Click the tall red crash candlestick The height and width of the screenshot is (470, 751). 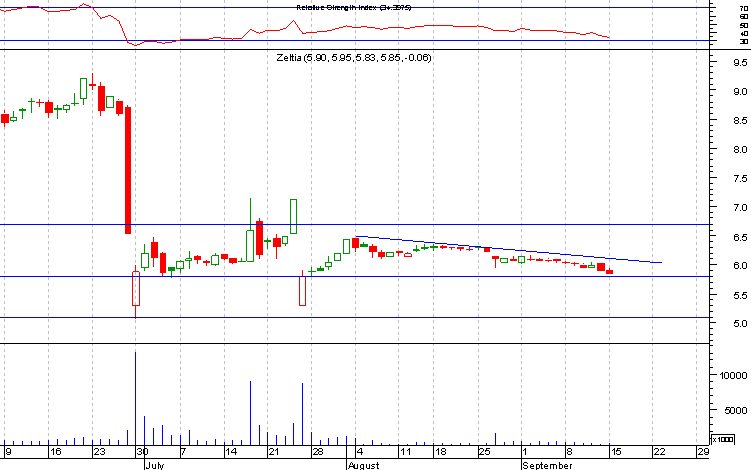[x=128, y=170]
